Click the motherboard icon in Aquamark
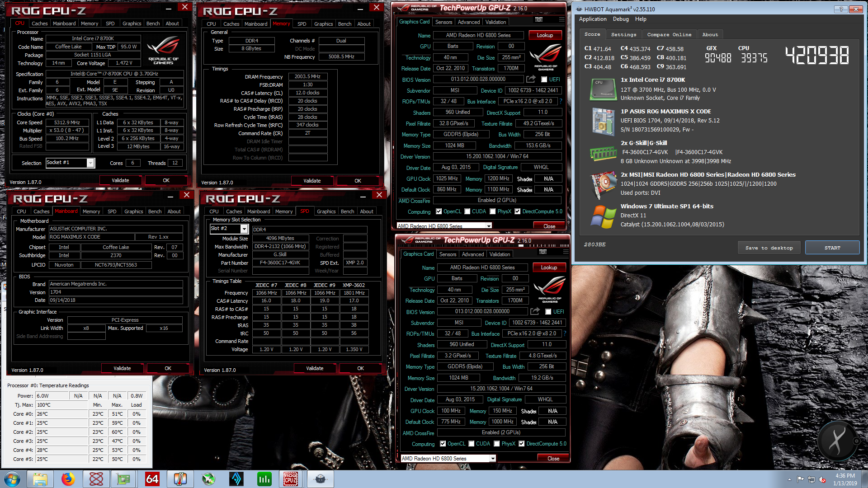Image resolution: width=868 pixels, height=488 pixels. click(x=603, y=122)
